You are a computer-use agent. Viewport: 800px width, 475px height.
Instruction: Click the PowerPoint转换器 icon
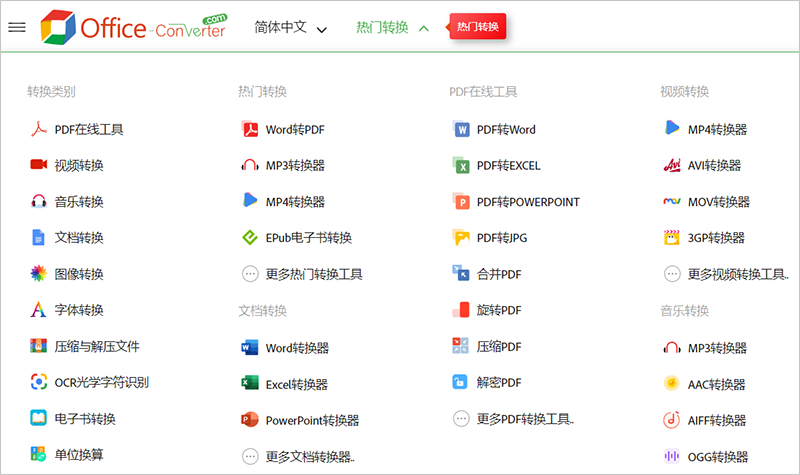(x=249, y=419)
